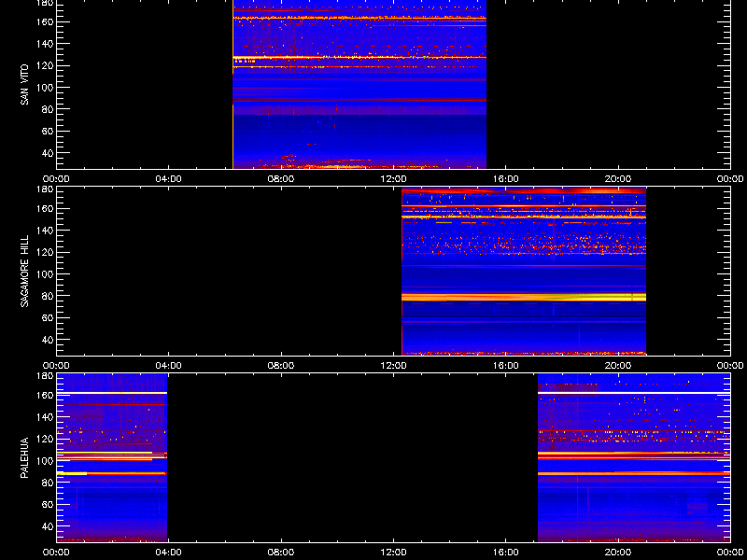Click 16:00 time label under SAN VITO panel

click(506, 179)
